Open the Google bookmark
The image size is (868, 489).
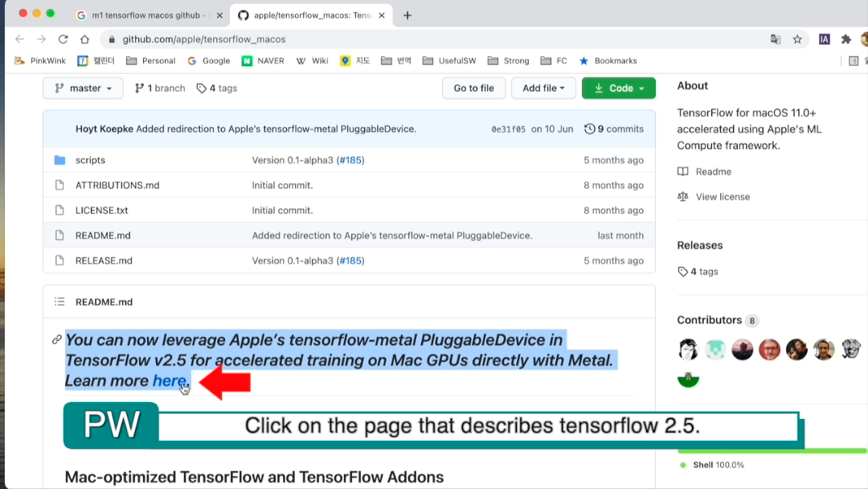pos(209,61)
